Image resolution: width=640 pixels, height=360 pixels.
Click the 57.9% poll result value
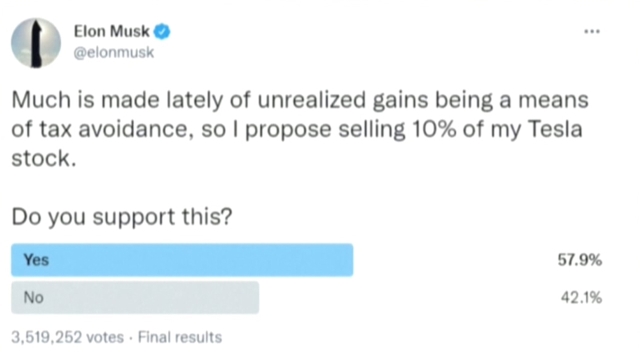click(x=580, y=260)
